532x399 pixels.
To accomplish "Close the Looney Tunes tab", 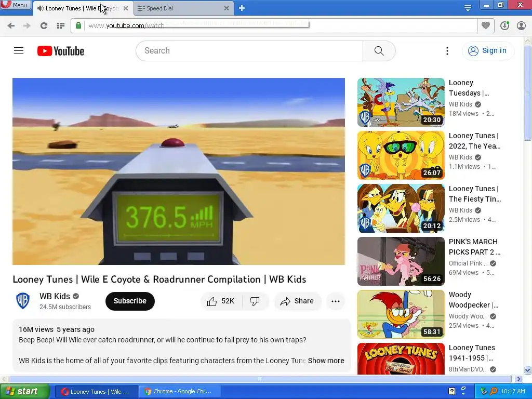I will pyautogui.click(x=126, y=8).
